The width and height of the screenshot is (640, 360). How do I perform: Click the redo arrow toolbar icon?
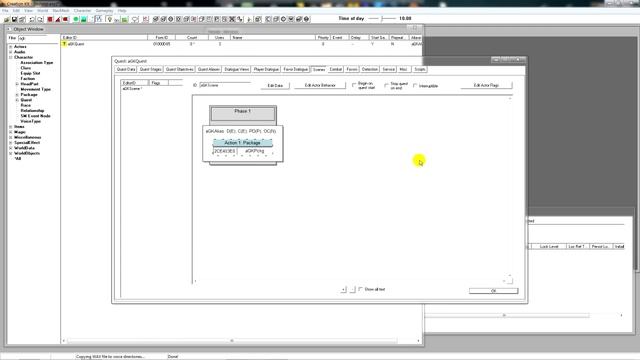click(x=40, y=19)
